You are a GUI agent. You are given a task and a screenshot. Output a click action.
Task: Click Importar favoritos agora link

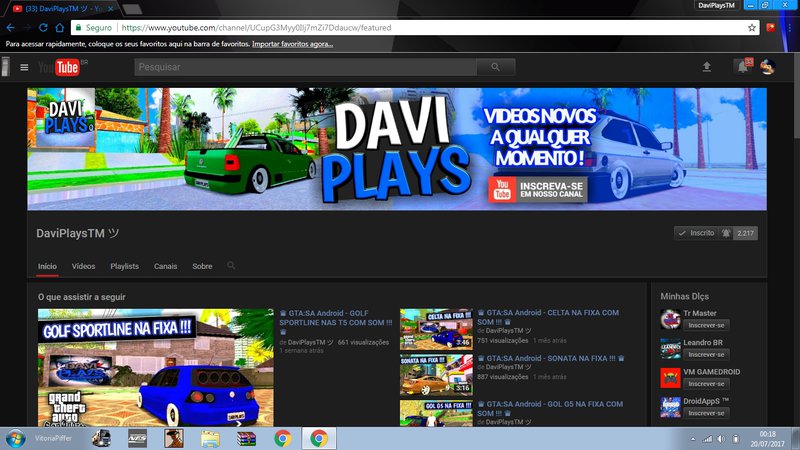tap(292, 44)
